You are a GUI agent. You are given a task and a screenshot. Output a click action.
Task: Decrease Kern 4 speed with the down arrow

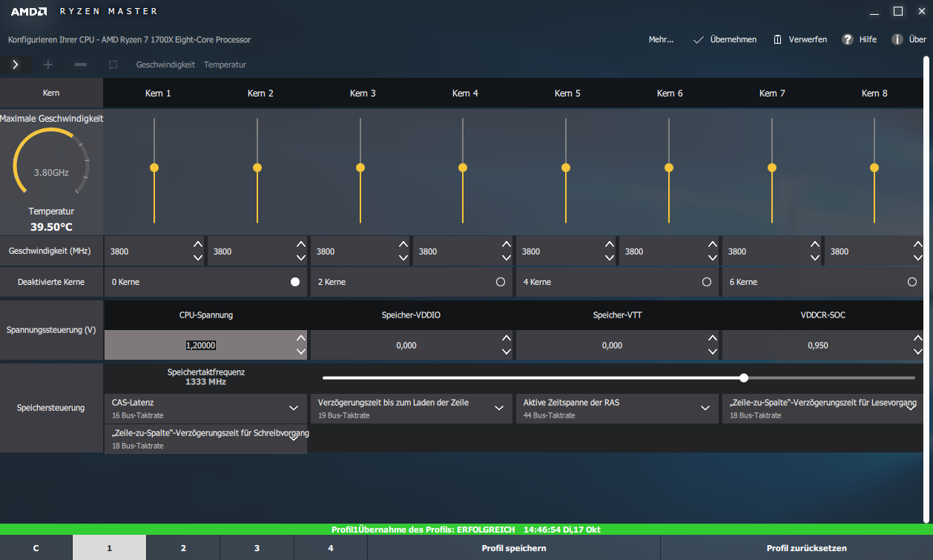(507, 257)
